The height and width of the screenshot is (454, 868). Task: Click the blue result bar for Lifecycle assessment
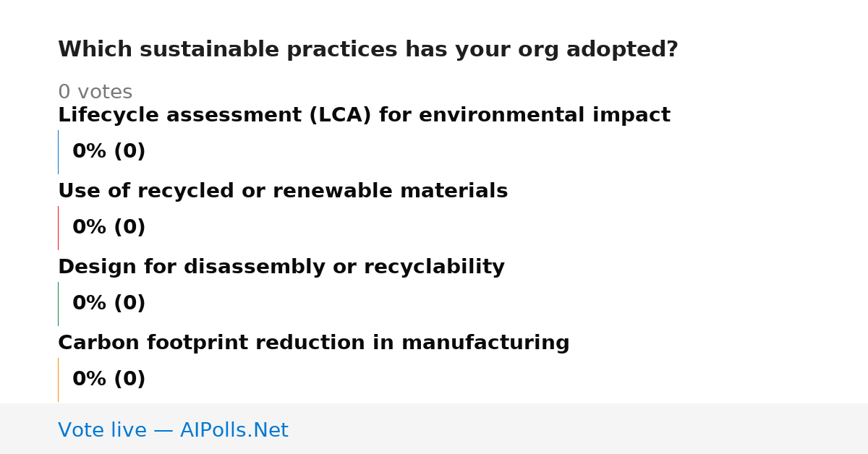click(x=58, y=152)
